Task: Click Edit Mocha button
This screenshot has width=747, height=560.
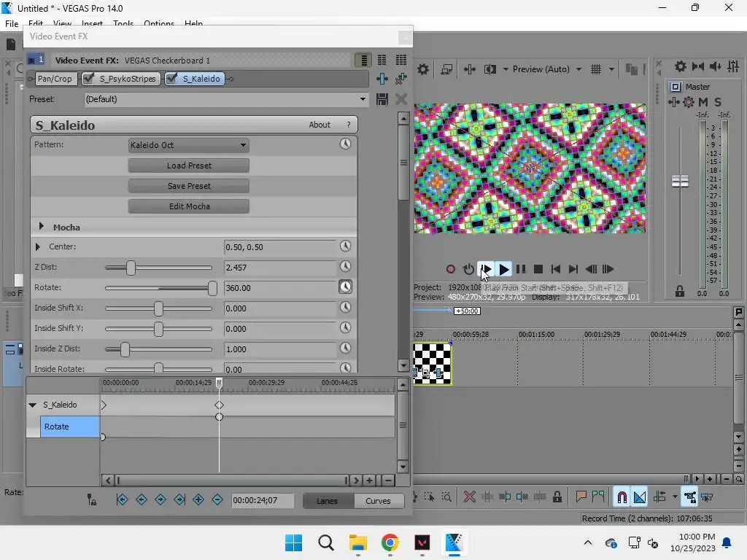Action: 189,206
